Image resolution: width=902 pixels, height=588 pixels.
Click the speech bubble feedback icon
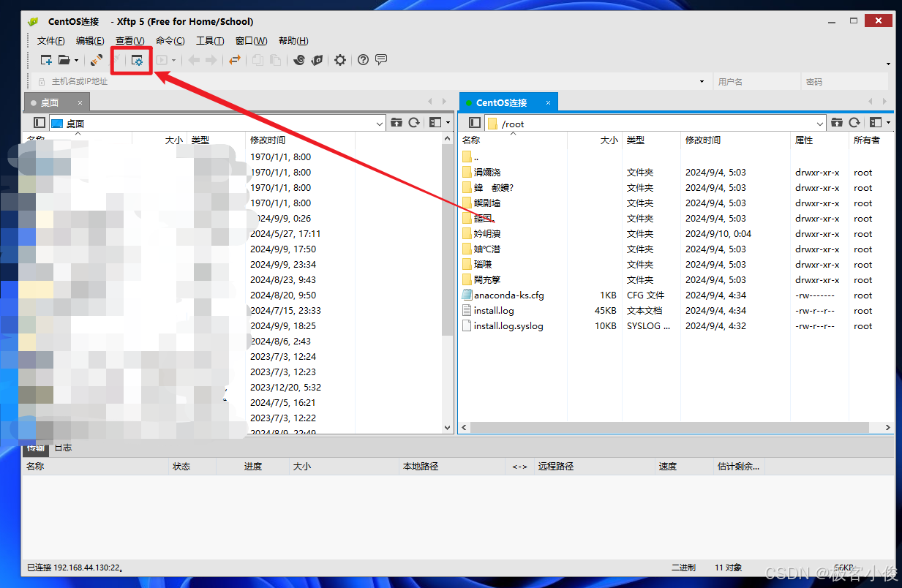(381, 60)
